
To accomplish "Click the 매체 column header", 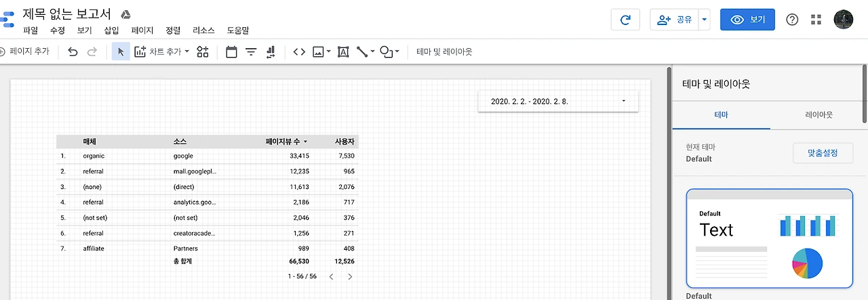I will point(90,142).
